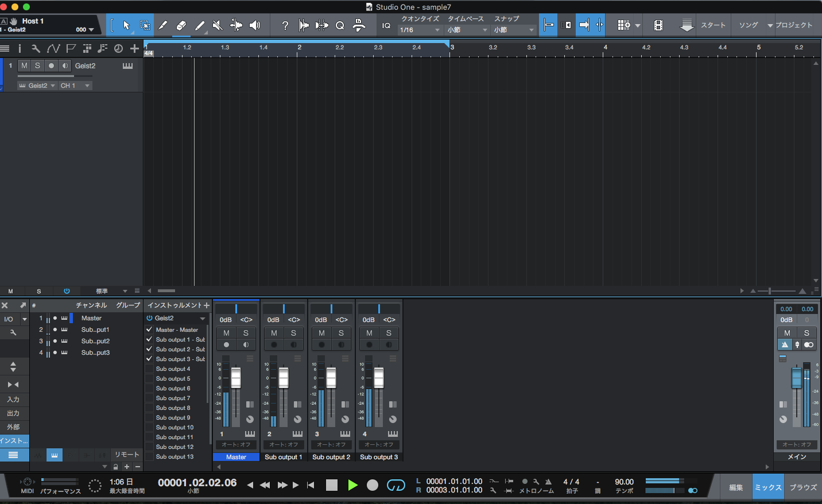This screenshot has height=504, width=822.
Task: Open the marker track flag icon
Action: coord(71,48)
